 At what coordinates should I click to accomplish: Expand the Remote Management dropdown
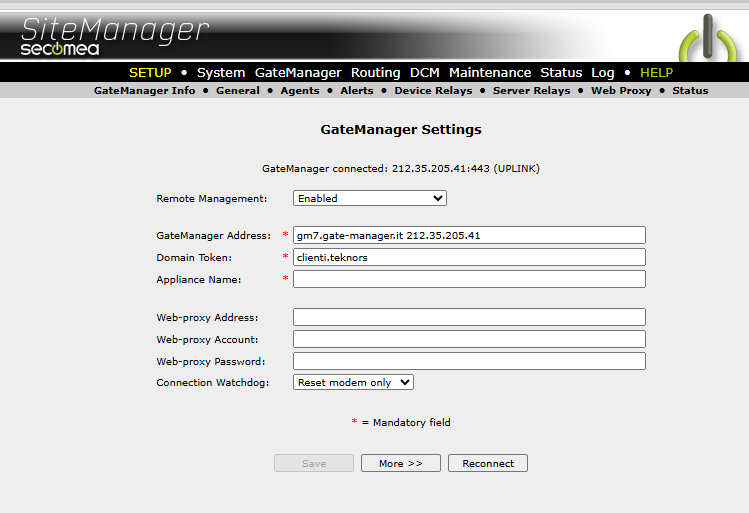(370, 198)
